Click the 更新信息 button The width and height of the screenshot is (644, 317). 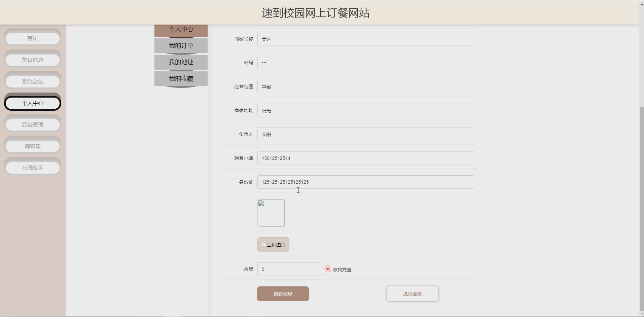point(283,294)
